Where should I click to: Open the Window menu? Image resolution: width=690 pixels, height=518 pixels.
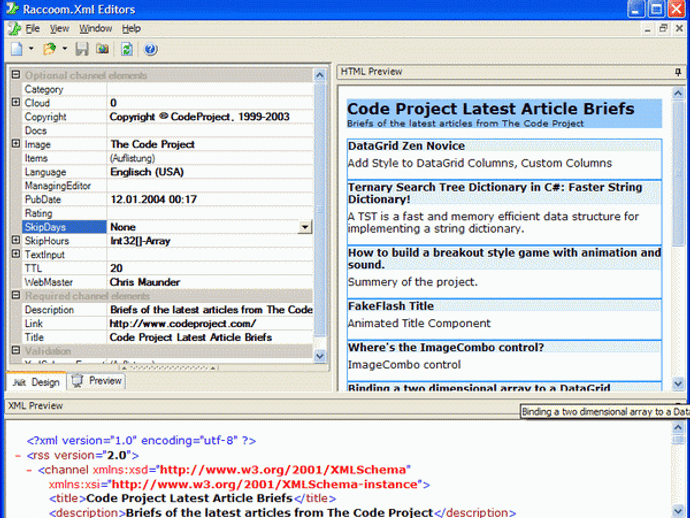[95, 29]
